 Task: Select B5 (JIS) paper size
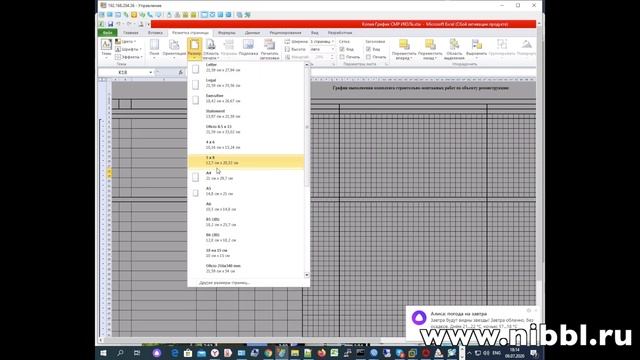click(x=246, y=222)
